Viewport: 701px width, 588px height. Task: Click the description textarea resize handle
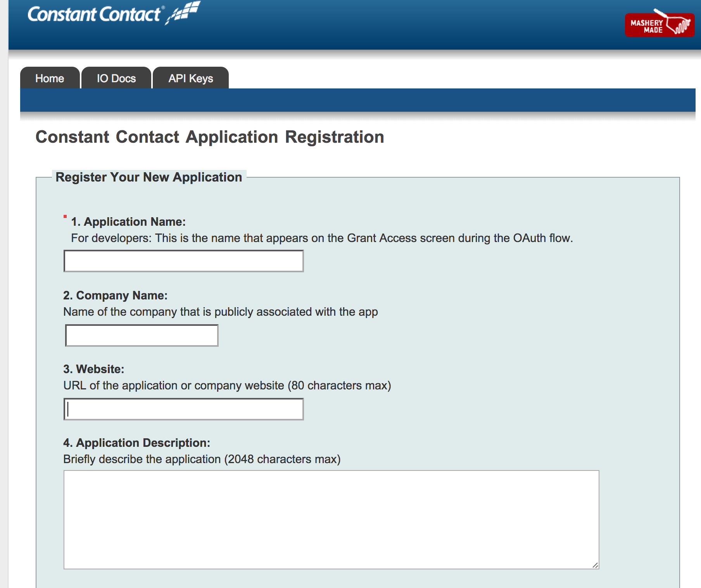pyautogui.click(x=595, y=565)
